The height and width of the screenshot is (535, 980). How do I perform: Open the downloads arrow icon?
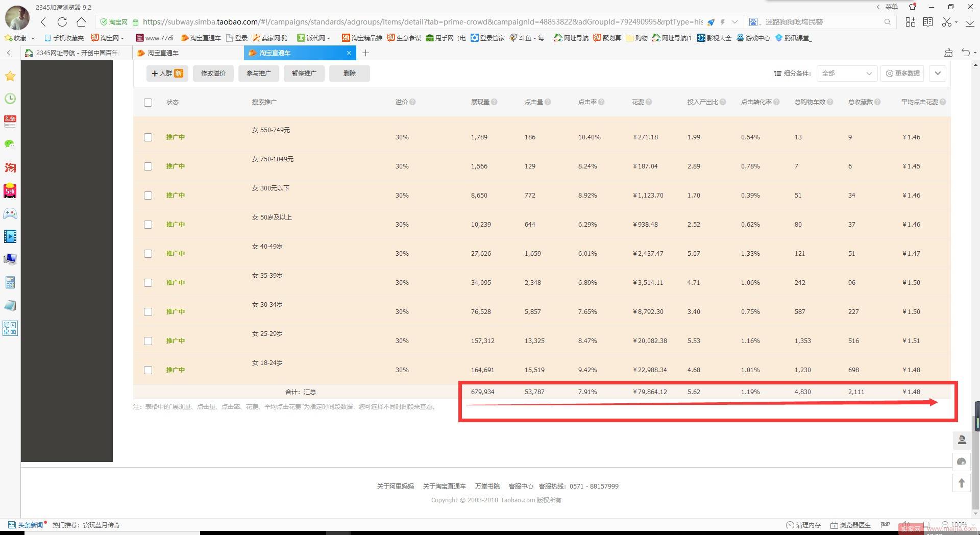(970, 22)
